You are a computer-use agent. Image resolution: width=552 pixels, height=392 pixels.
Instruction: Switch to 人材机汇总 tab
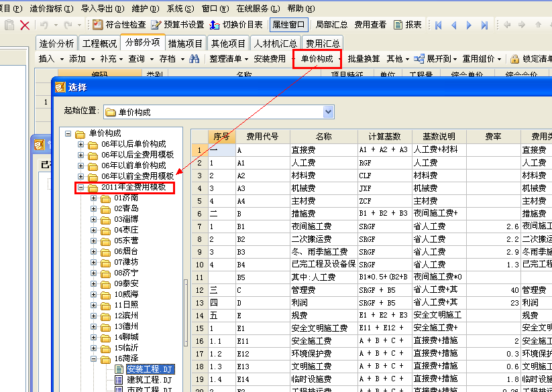tap(275, 44)
